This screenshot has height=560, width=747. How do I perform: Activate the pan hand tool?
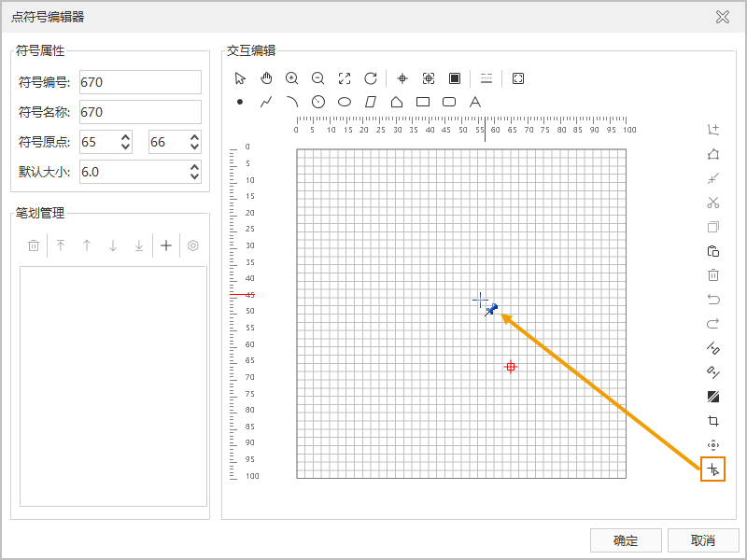click(266, 78)
